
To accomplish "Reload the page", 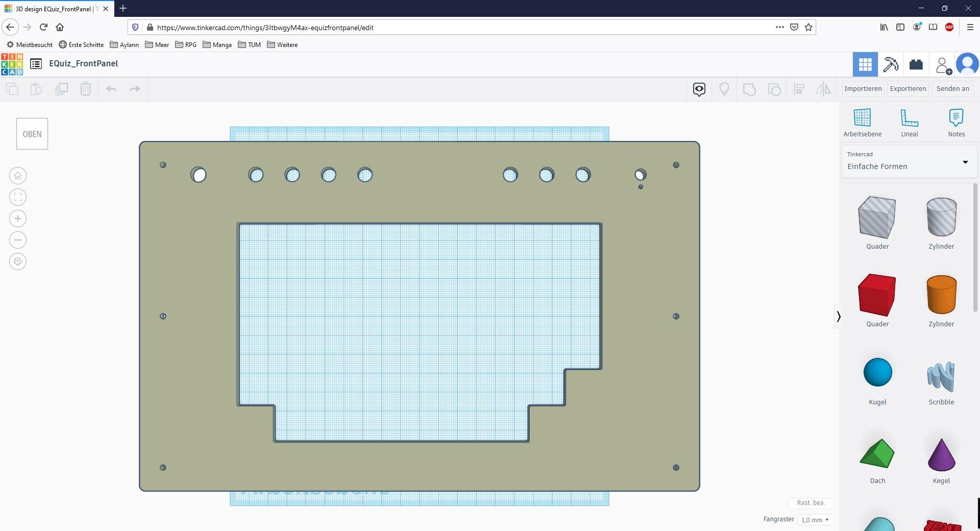I will pyautogui.click(x=43, y=27).
